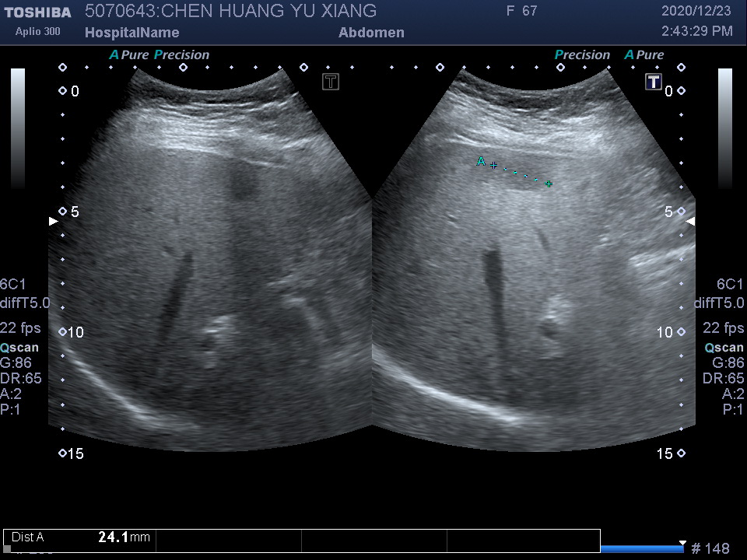The height and width of the screenshot is (560, 747).
Task: Click the blue cine frame progress bar
Action: tap(642, 549)
